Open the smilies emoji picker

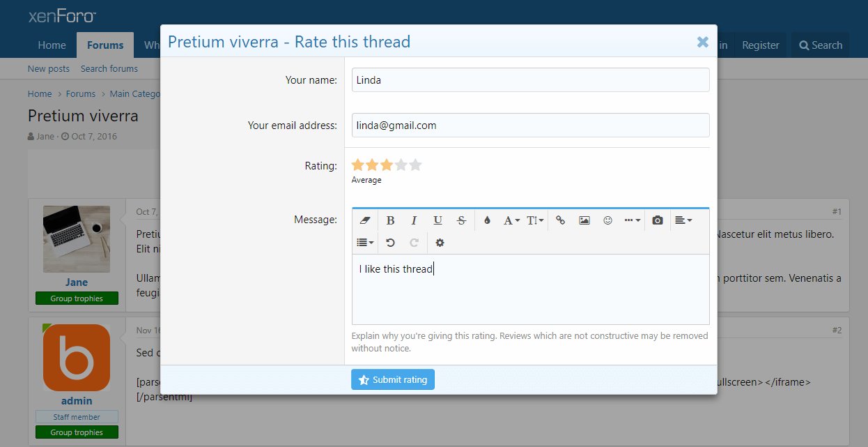click(607, 220)
